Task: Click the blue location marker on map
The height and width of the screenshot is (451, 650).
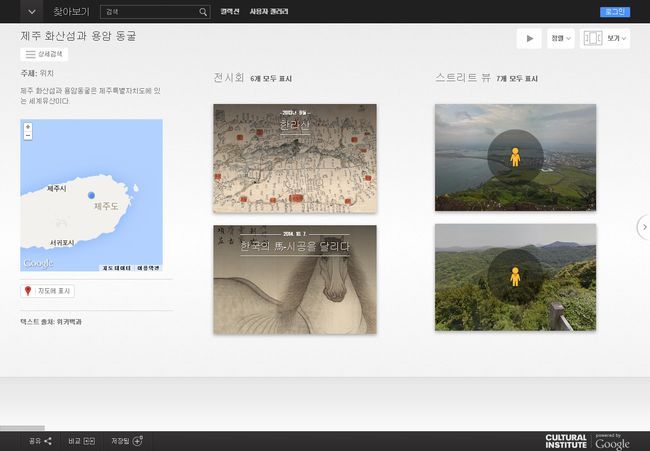Action: coord(91,195)
